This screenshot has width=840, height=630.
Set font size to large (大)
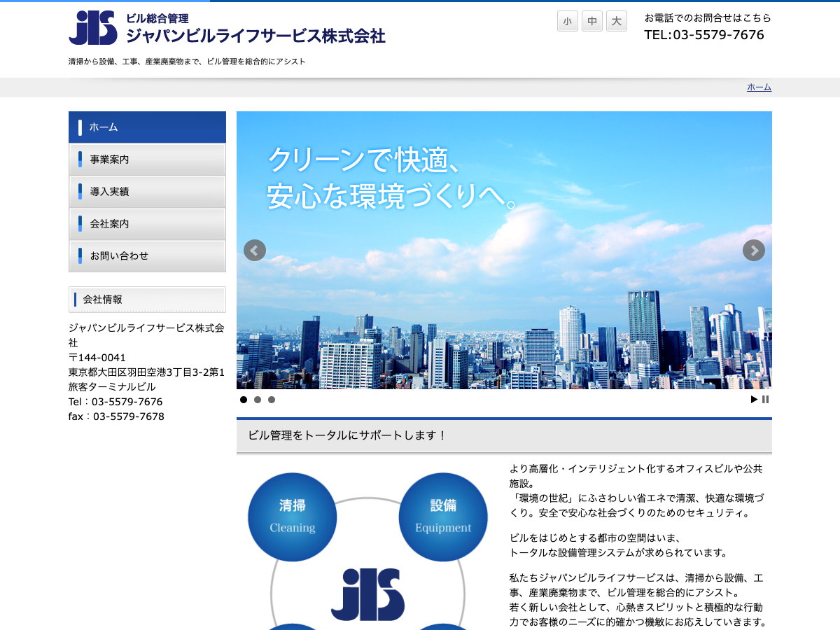pyautogui.click(x=616, y=21)
